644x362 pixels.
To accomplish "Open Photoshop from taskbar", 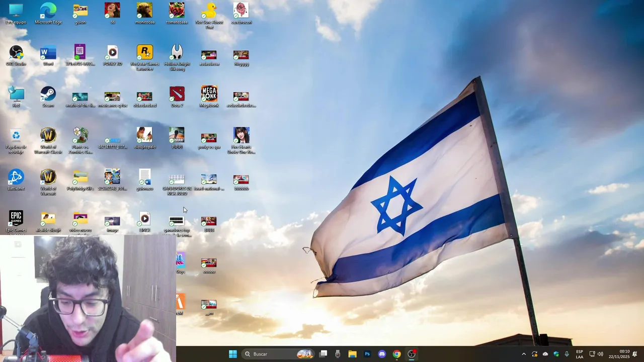I will pyautogui.click(x=367, y=354).
